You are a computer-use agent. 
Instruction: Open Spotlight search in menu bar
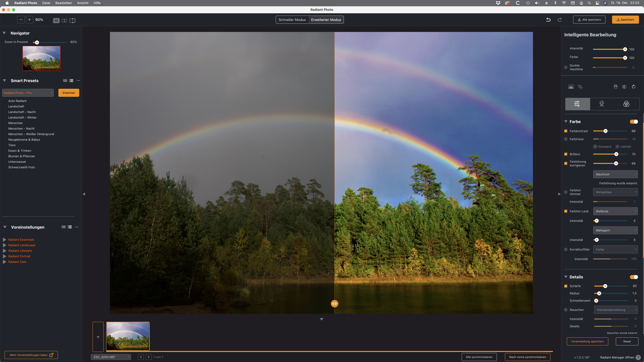589,3
